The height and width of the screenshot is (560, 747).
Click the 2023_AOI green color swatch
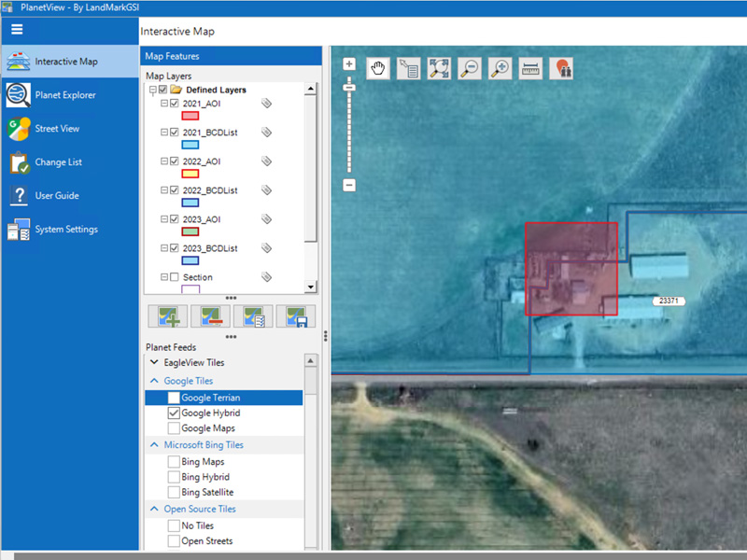[190, 231]
